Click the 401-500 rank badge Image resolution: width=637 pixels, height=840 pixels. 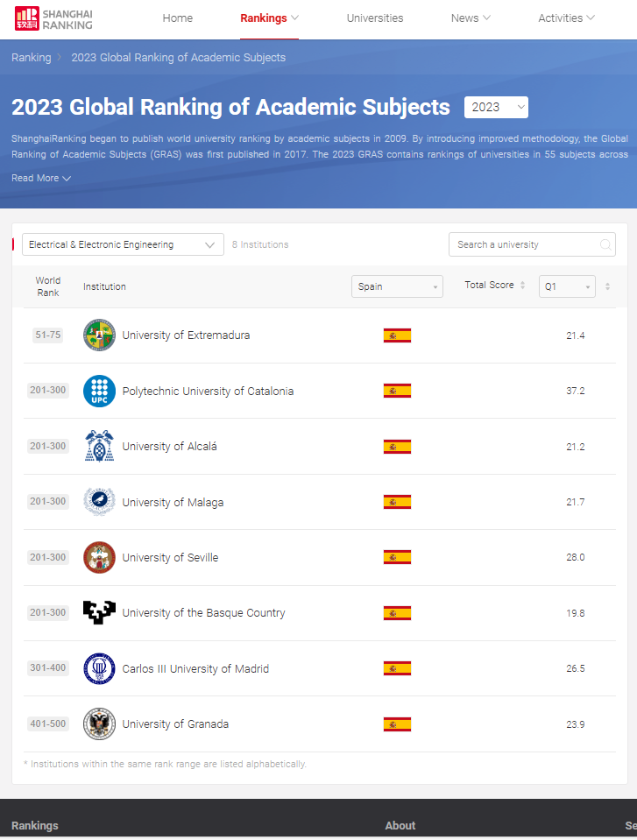[47, 724]
